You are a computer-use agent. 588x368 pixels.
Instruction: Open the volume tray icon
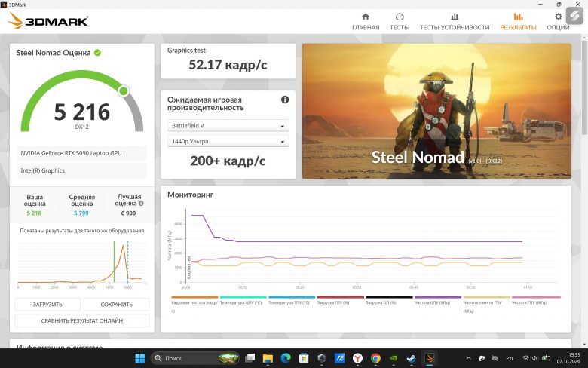coord(534,358)
